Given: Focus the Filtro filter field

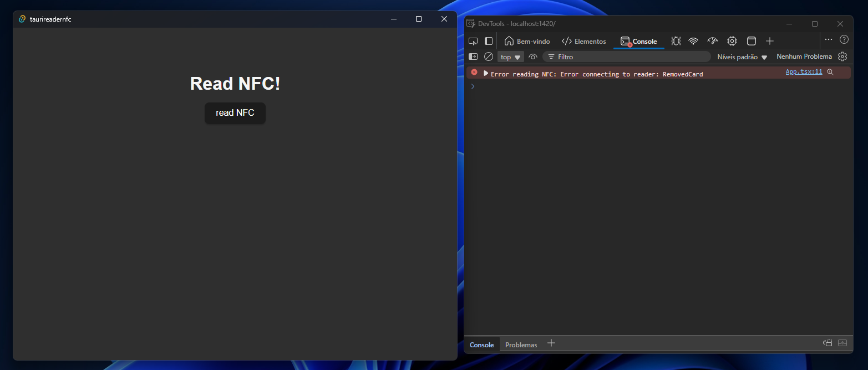Looking at the screenshot, I should point(626,56).
